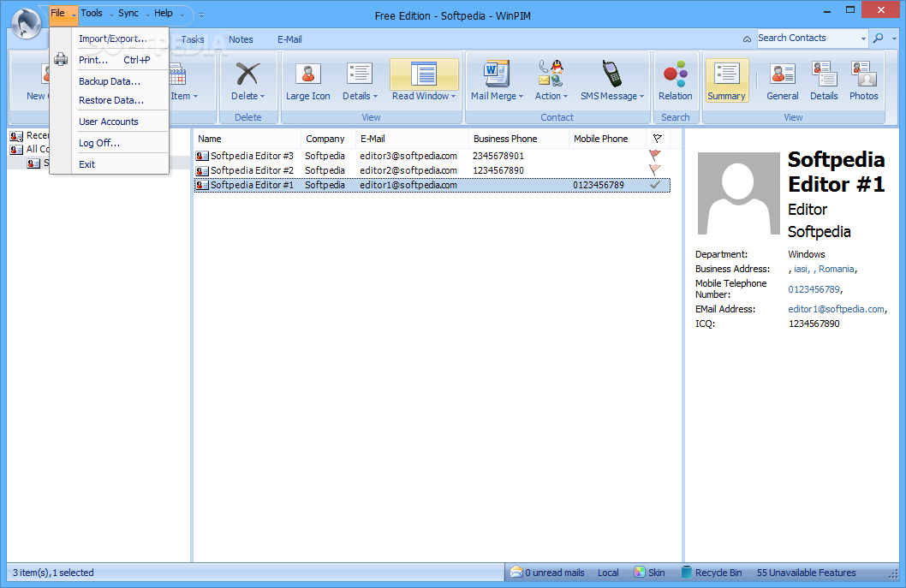
Task: Choose Restore Data from File menu
Action: pyautogui.click(x=111, y=100)
